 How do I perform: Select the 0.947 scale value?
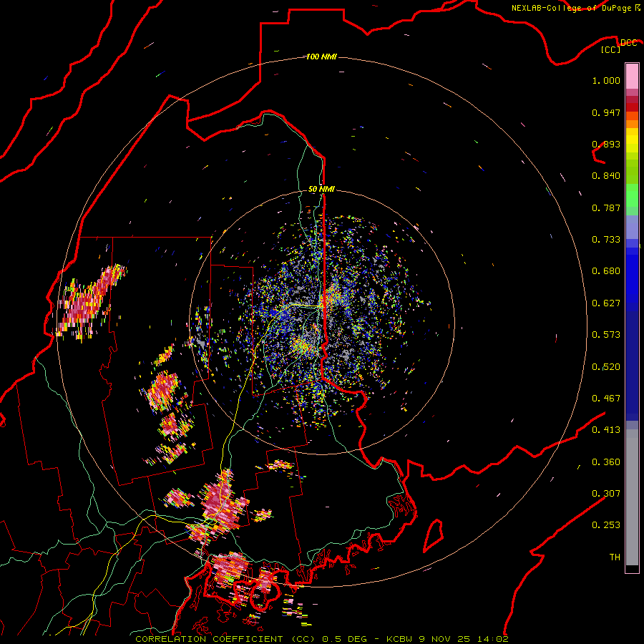click(x=606, y=112)
